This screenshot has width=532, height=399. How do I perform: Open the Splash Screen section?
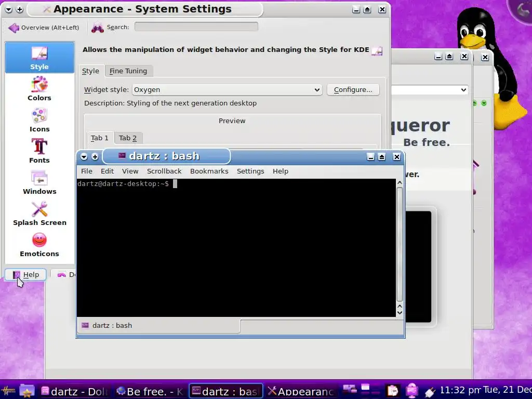pos(39,214)
